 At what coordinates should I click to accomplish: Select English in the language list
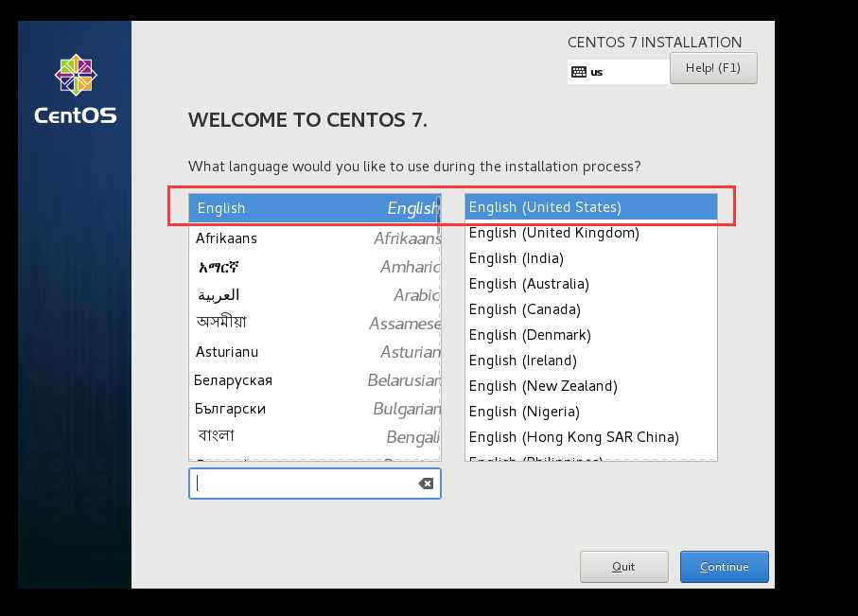(x=315, y=208)
